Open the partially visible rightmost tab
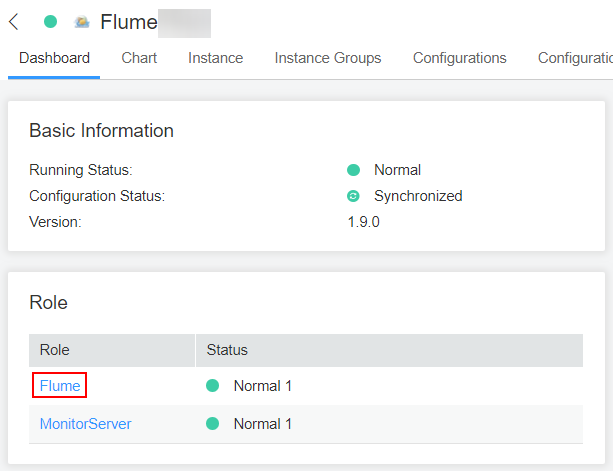This screenshot has width=613, height=471. (574, 58)
